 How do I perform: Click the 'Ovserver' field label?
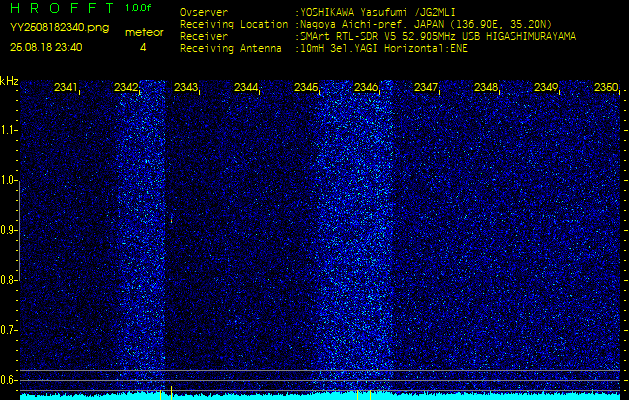click(204, 12)
